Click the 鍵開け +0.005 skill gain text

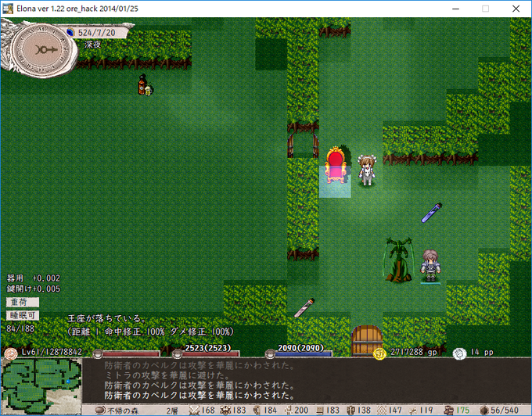[x=33, y=289]
